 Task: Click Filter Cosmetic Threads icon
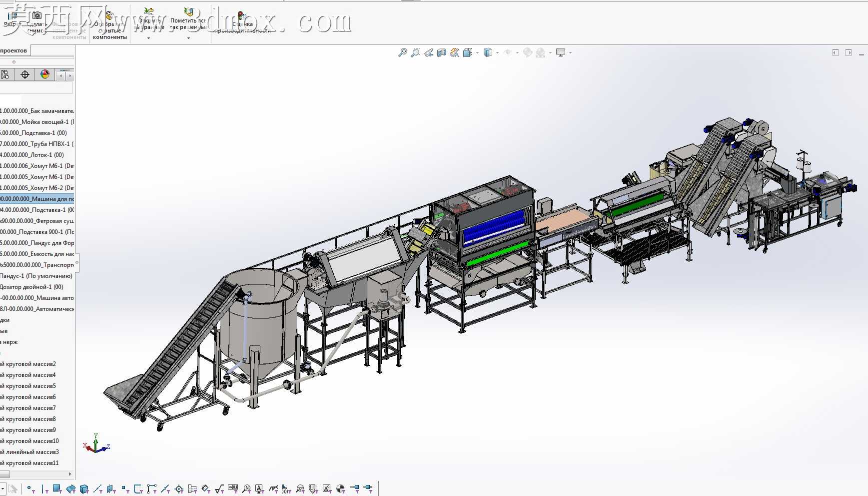(x=314, y=489)
